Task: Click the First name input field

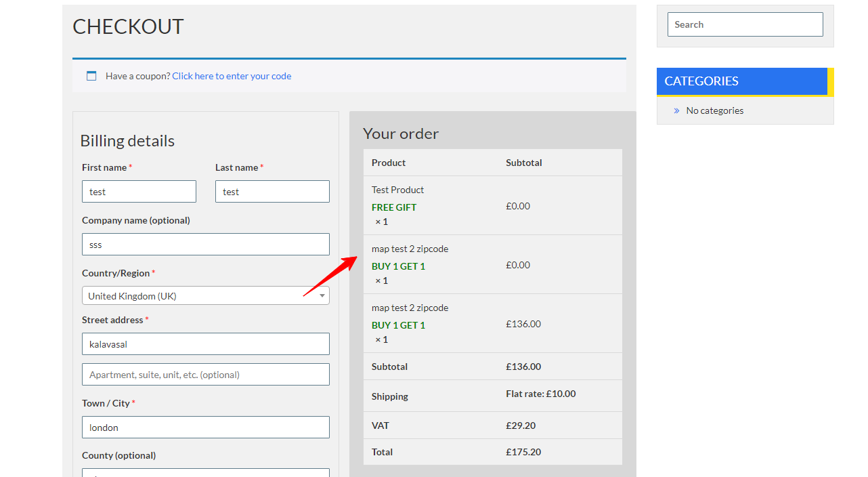Action: [139, 191]
